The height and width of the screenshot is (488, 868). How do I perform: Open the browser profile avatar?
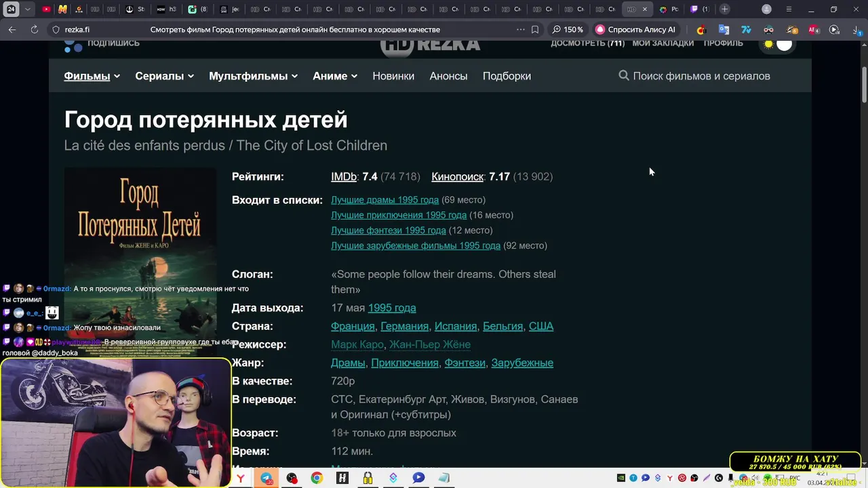click(766, 9)
